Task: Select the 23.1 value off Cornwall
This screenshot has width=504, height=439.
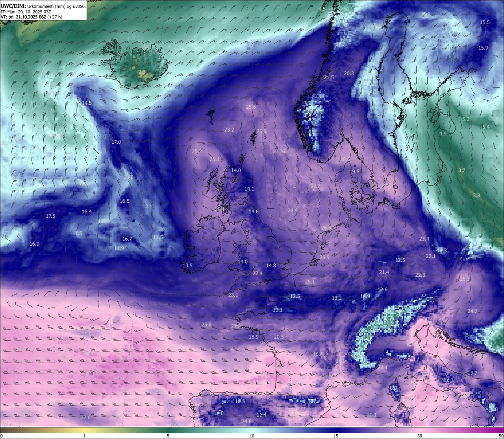Action: [x=233, y=295]
